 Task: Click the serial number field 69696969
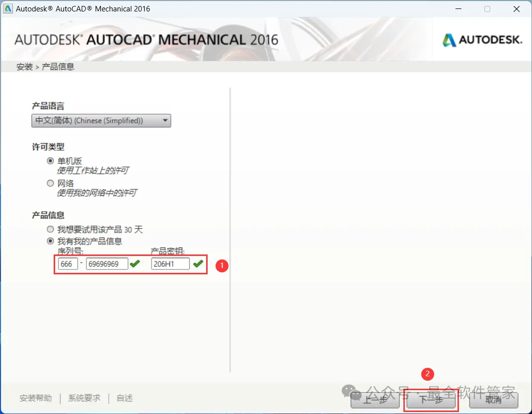point(107,264)
